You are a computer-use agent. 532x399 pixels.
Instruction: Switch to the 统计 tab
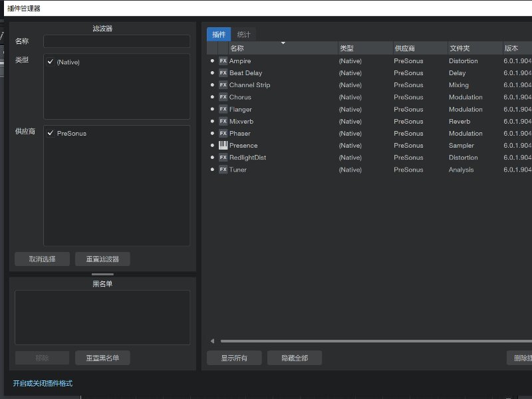243,35
